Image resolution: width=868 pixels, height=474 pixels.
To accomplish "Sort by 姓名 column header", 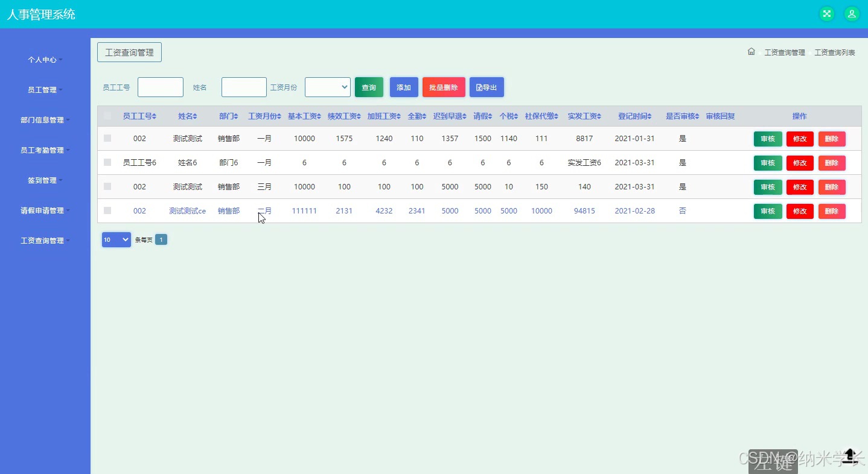I will (x=188, y=116).
